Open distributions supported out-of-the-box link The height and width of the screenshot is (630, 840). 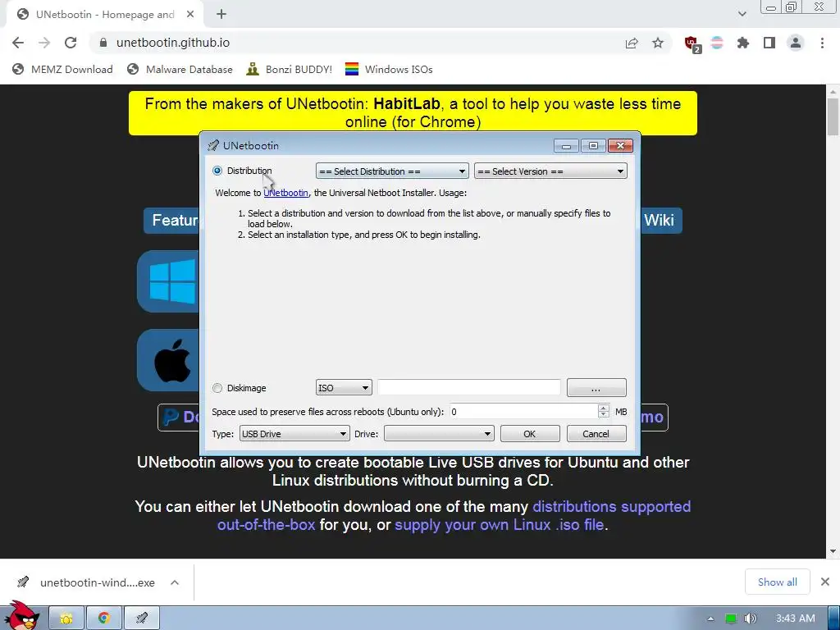point(454,515)
